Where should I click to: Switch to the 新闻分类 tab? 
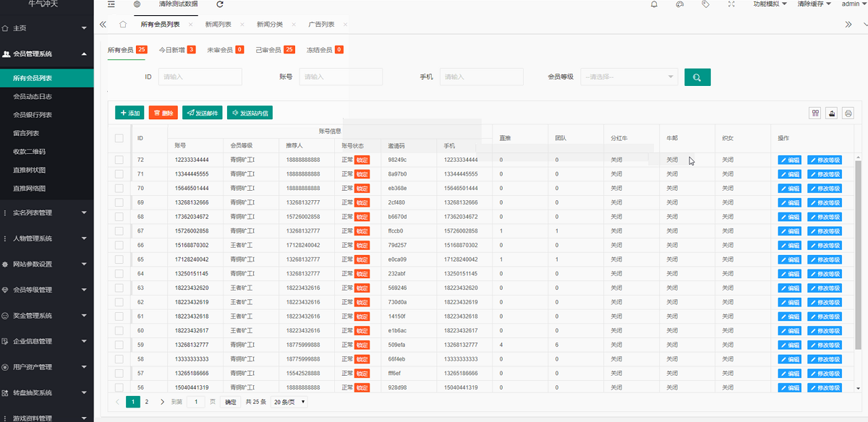pyautogui.click(x=270, y=25)
